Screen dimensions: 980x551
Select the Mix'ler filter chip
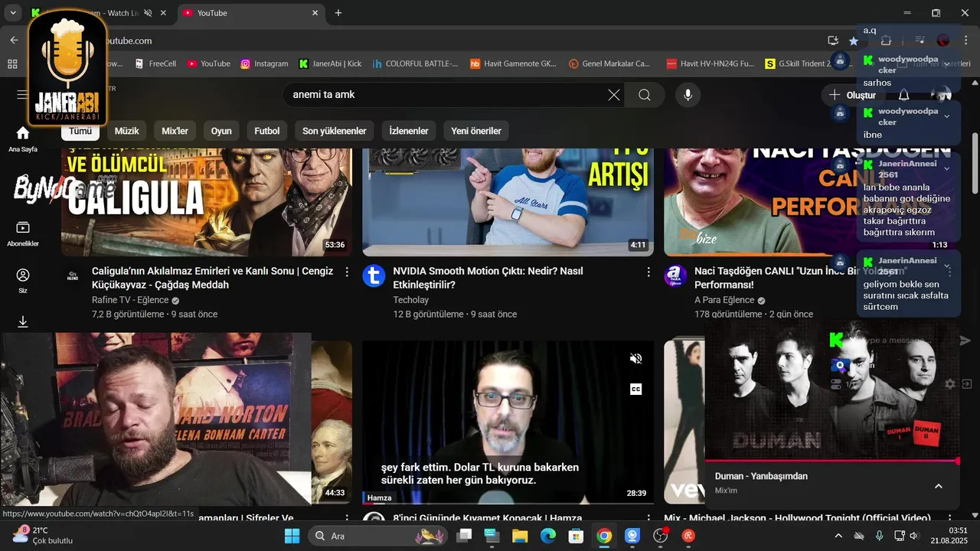pos(175,131)
